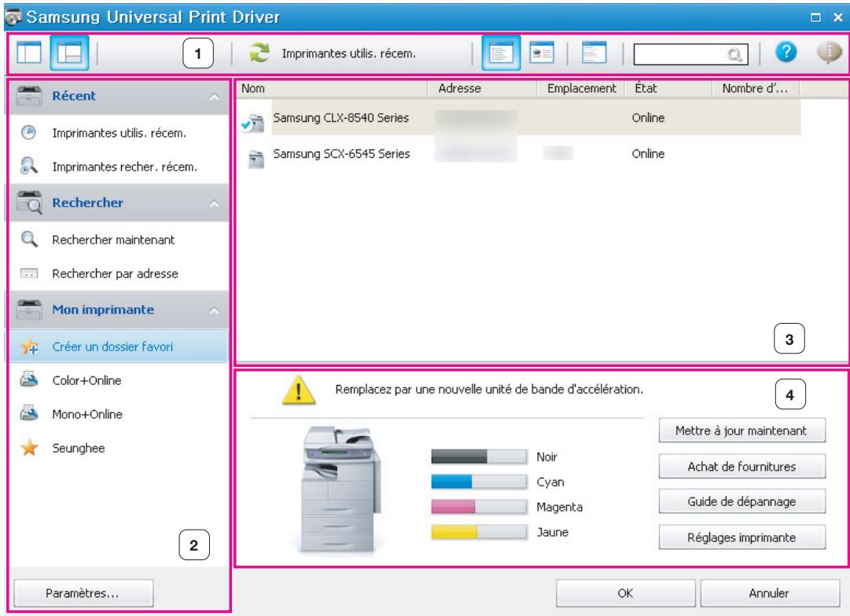Collapse the Récent section chevron
Screen dimensions: 850x616
[214, 97]
